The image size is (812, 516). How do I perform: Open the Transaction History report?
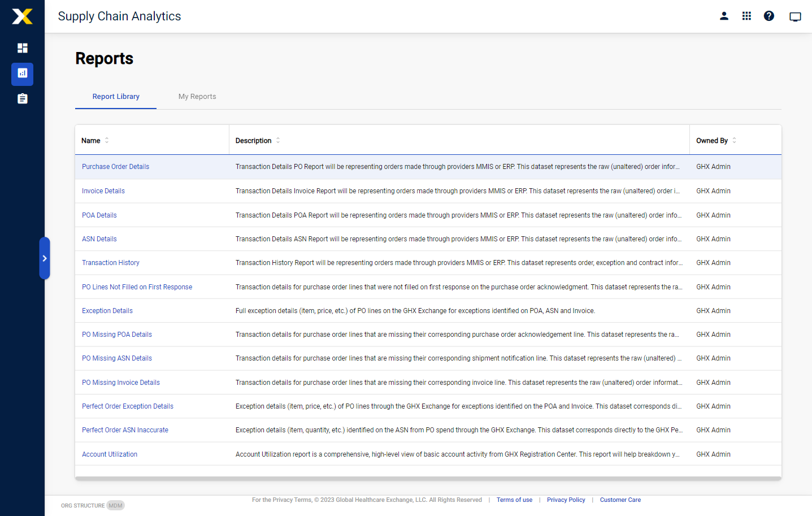tap(111, 263)
